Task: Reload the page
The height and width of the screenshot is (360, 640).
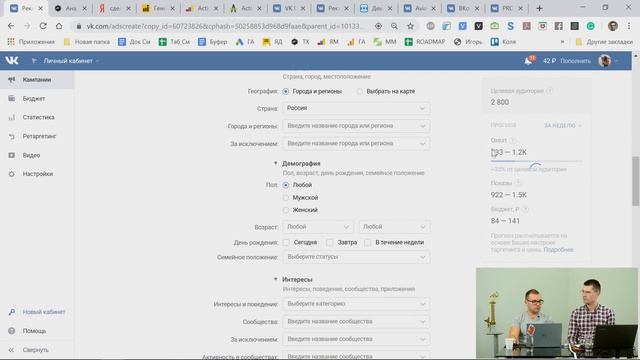Action: pyautogui.click(x=43, y=26)
